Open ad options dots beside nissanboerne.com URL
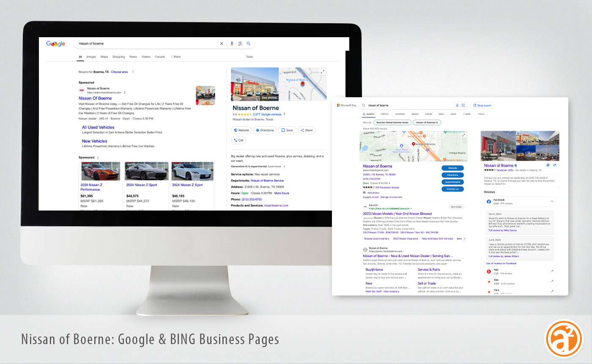This screenshot has width=592, height=364. pyautogui.click(x=125, y=92)
